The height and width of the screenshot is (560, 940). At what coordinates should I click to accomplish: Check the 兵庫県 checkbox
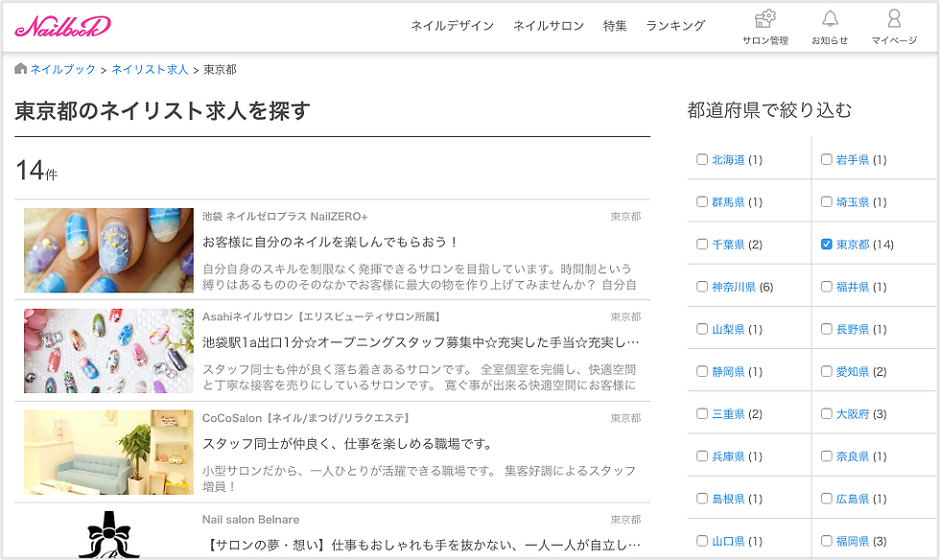pyautogui.click(x=702, y=455)
